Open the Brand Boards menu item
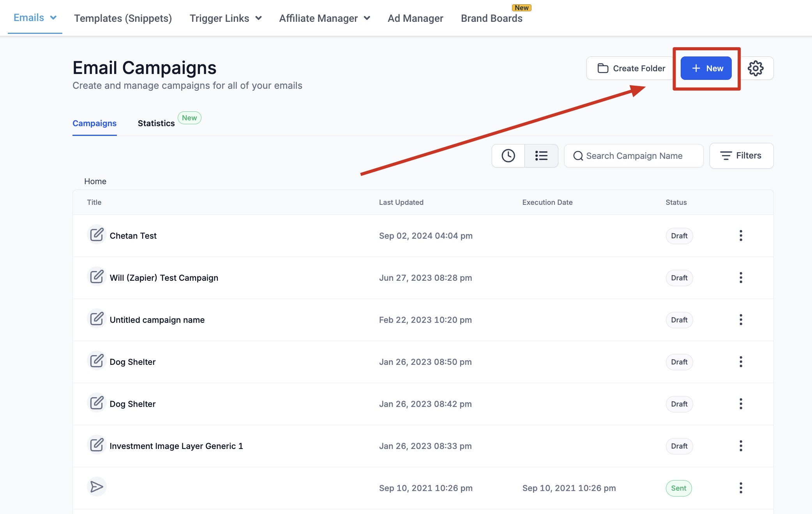The image size is (812, 514). pos(491,18)
